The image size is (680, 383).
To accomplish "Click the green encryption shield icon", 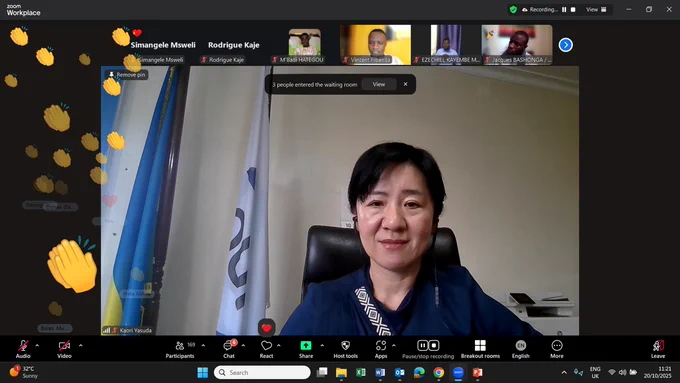I will tap(513, 9).
